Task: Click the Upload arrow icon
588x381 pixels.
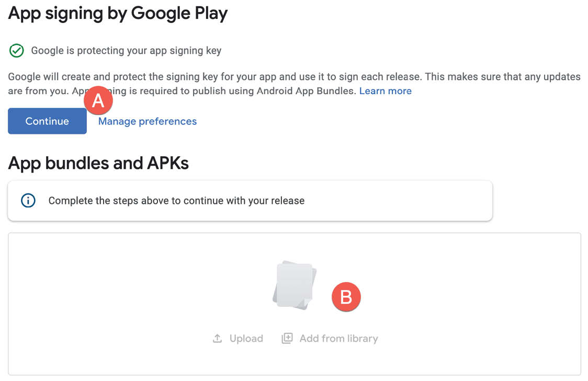Action: (217, 338)
